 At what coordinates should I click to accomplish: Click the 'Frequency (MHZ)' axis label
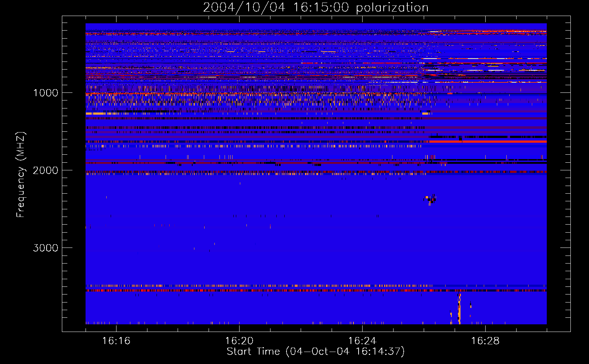21,175
